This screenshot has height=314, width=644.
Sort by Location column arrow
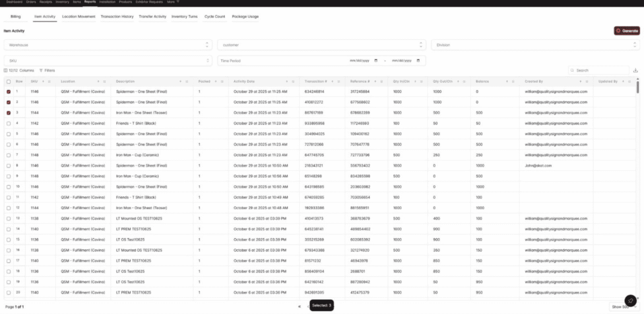98,81
